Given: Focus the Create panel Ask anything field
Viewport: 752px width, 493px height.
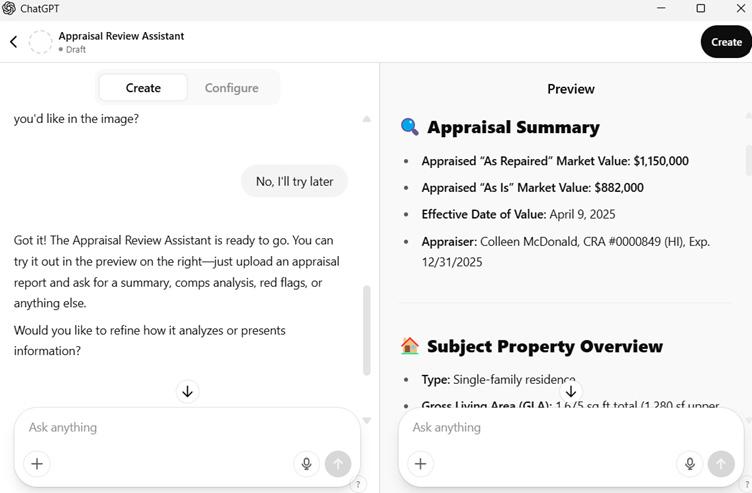Looking at the screenshot, I should tap(160, 427).
